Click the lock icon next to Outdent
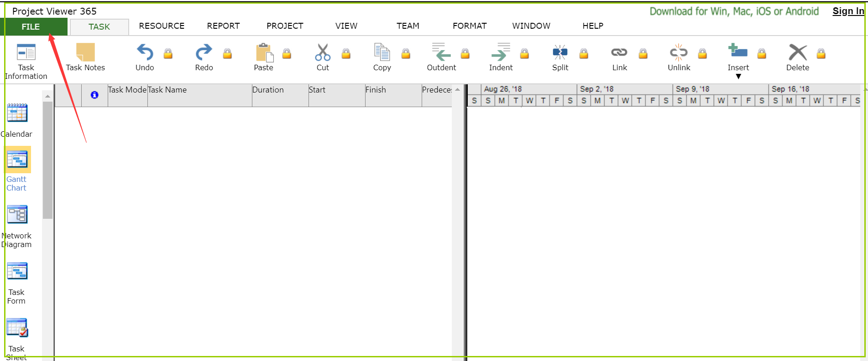Screen dimensions: 868x361 coord(465,54)
